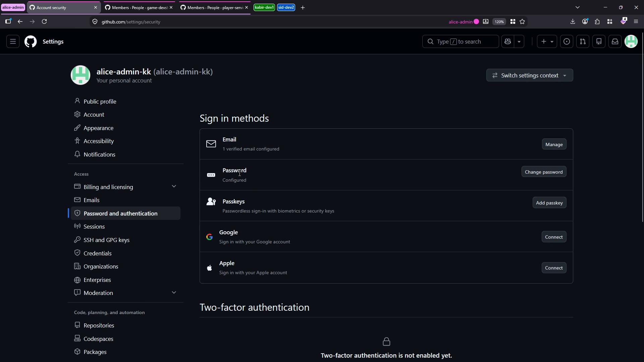Viewport: 644px width, 362px height.
Task: Switch to the kabir-dev1 tab group
Action: point(264,7)
